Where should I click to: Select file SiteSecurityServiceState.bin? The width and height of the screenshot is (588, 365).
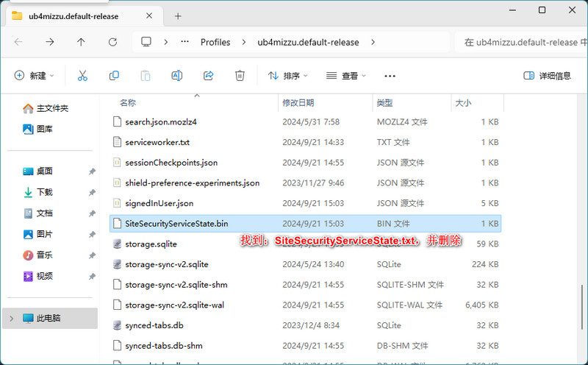(x=305, y=224)
